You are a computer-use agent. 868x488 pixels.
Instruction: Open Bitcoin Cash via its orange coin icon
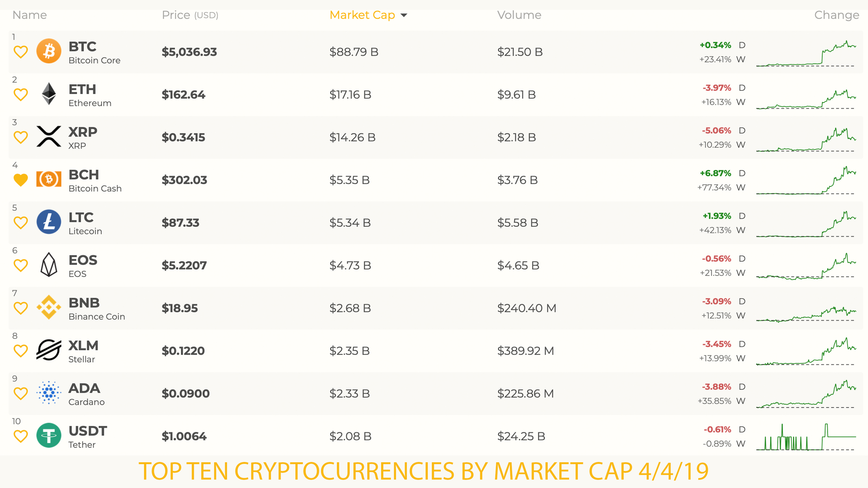(x=49, y=179)
